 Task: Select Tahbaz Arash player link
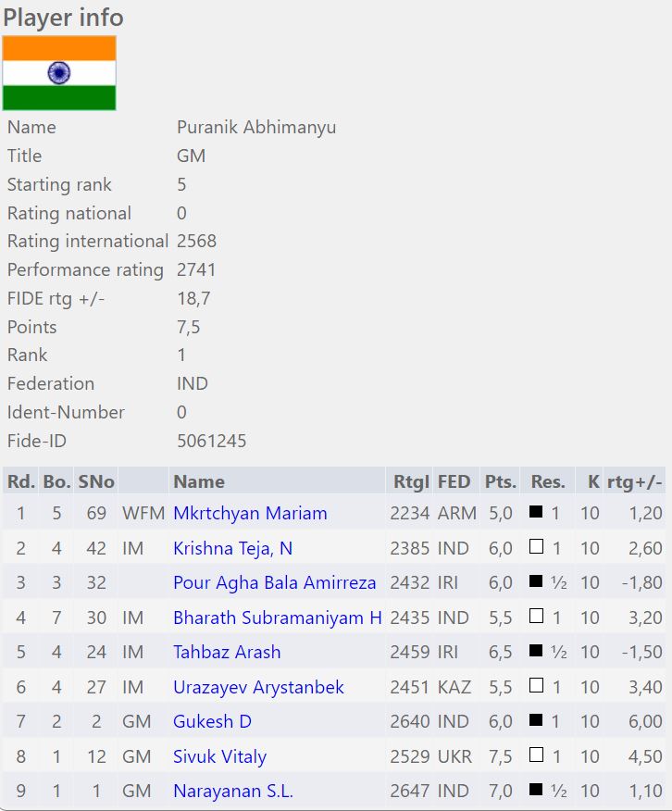[227, 652]
